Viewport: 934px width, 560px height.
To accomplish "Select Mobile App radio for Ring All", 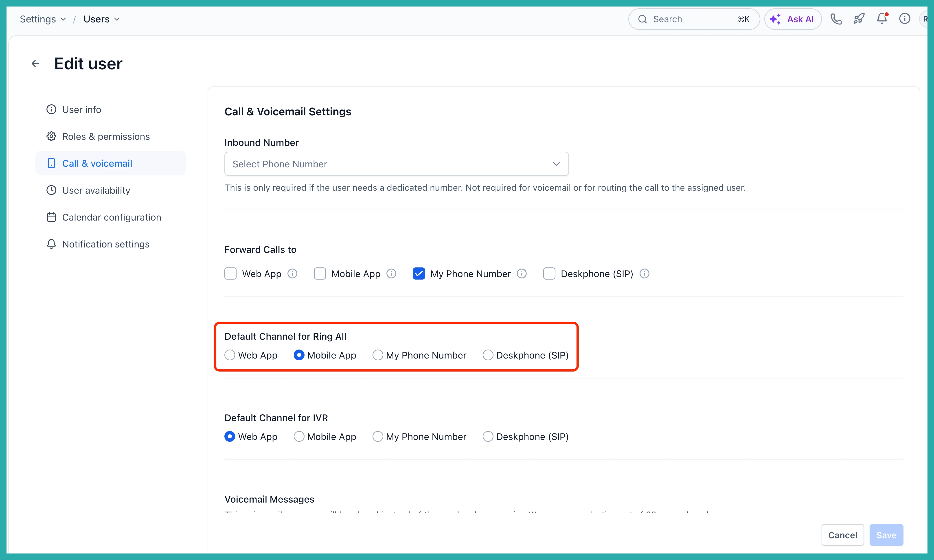I will (298, 355).
